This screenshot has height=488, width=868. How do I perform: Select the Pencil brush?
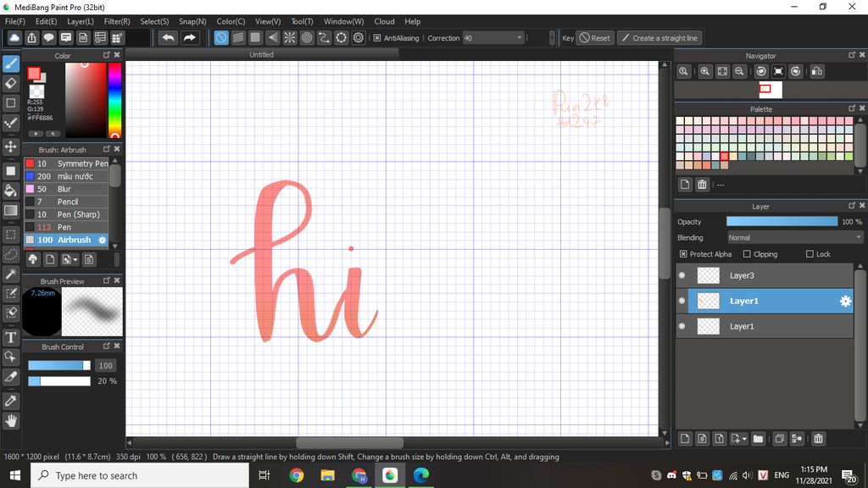coord(66,202)
